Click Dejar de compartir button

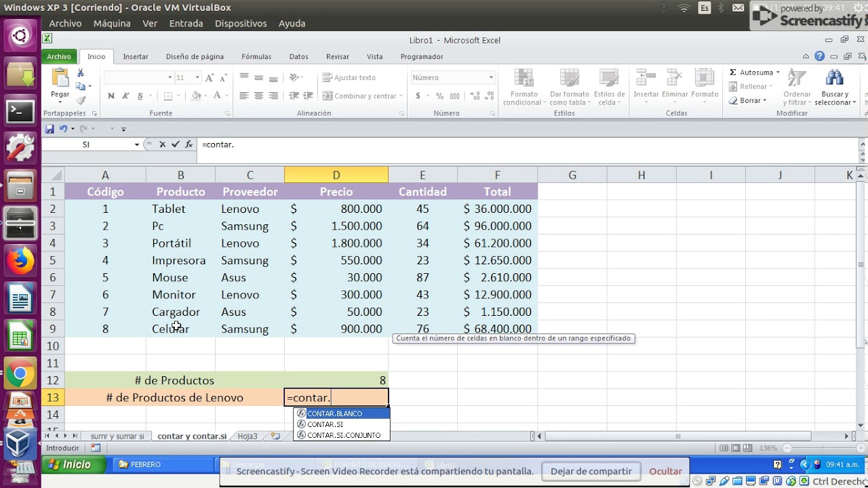pyautogui.click(x=591, y=471)
